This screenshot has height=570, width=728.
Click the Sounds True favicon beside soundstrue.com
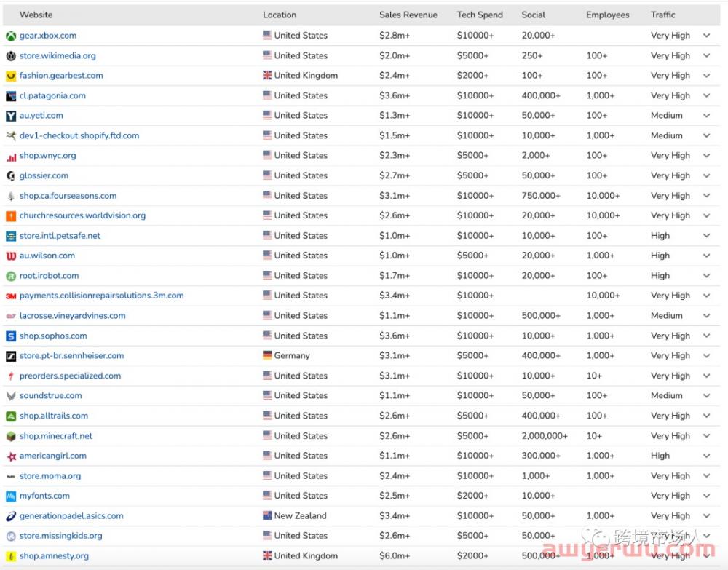click(11, 396)
